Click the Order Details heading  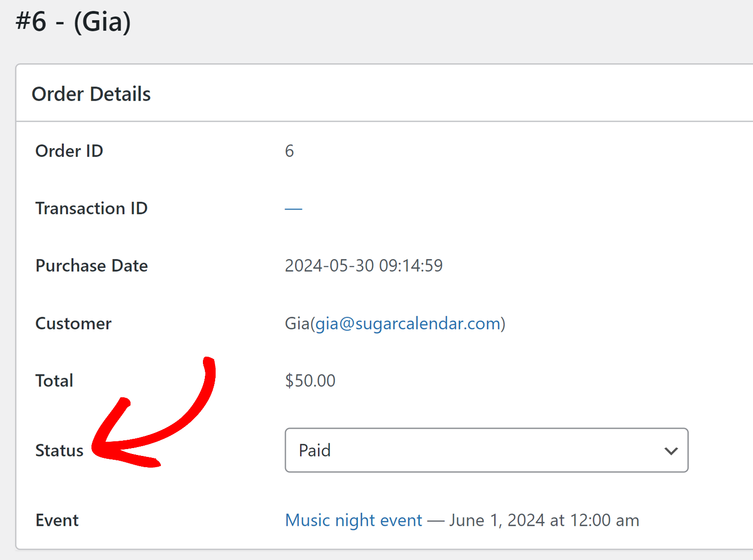91,94
